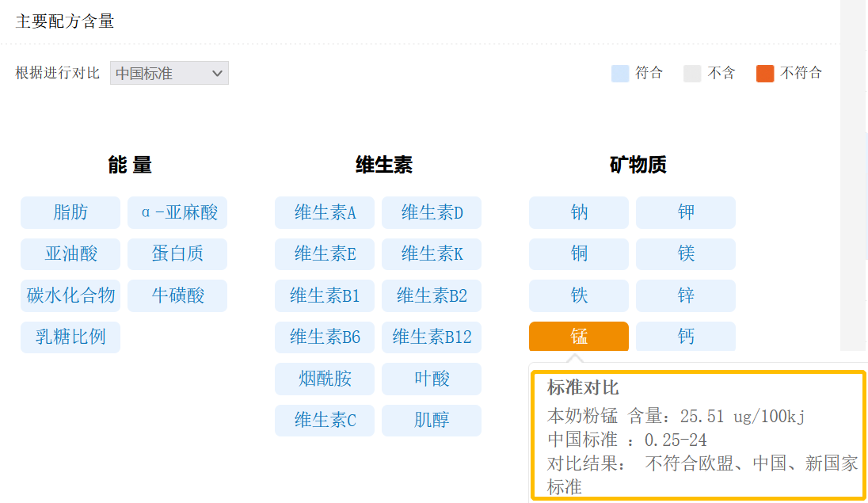Screen dimensions: 868x503
Task: Select the α-亚麻酸 button
Action: coord(177,212)
